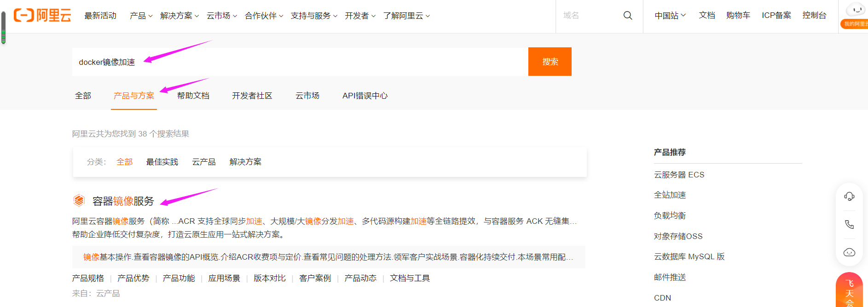Screen dimensions: 868x307
Task: Open the 产品动态 link
Action: point(361,278)
